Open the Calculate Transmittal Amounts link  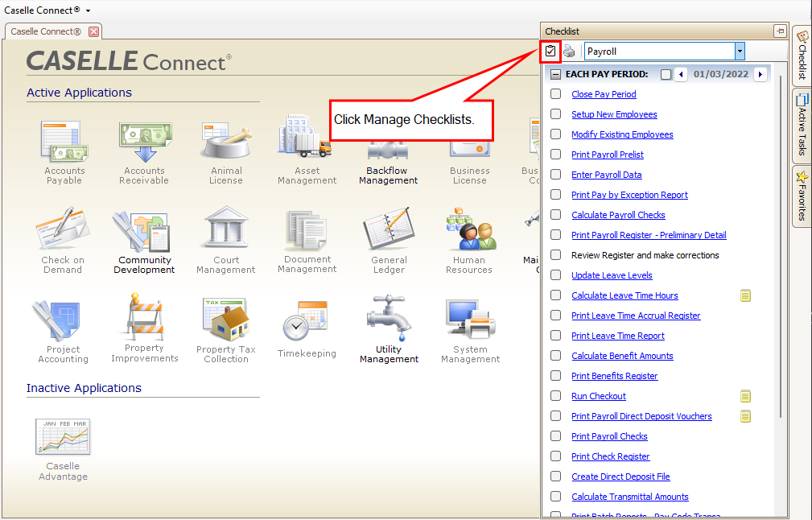(x=630, y=497)
